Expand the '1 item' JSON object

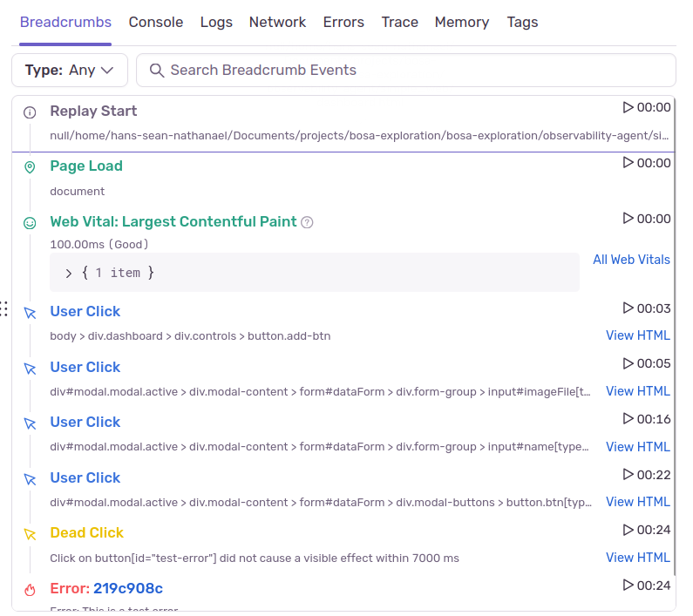tap(69, 273)
